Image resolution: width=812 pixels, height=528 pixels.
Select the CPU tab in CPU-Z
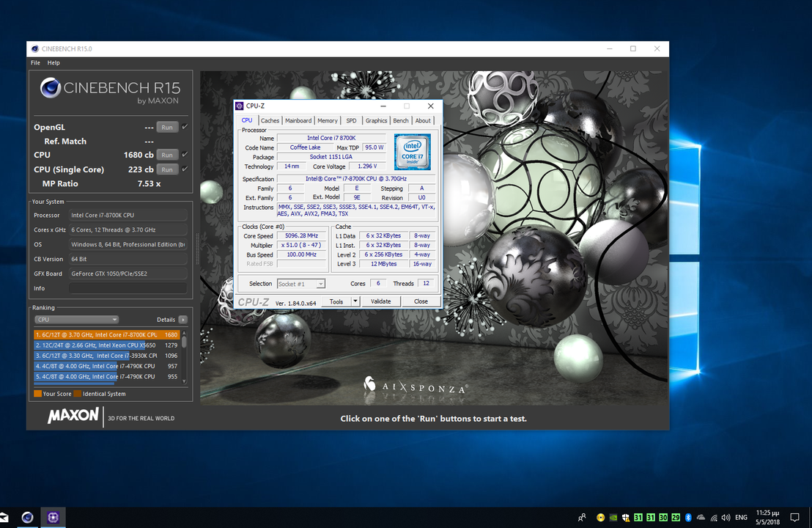247,120
